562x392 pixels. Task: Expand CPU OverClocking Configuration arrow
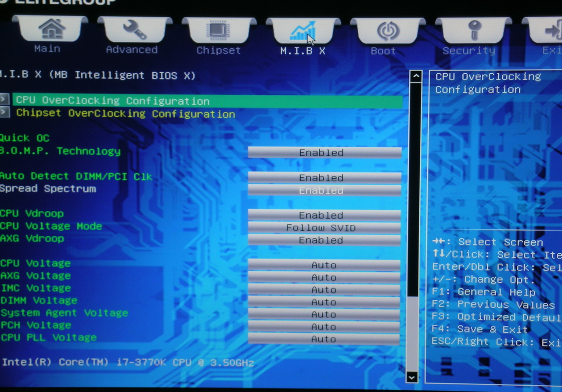coord(4,99)
